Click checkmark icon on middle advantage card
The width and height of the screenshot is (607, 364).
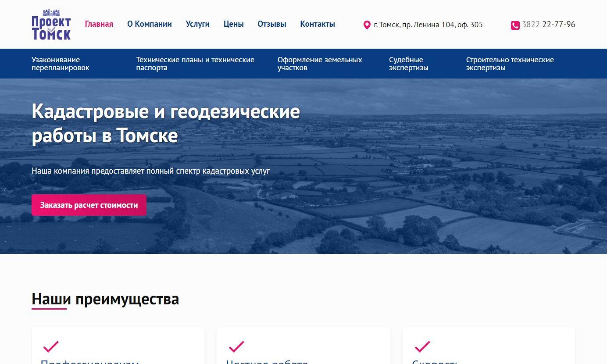click(x=236, y=346)
